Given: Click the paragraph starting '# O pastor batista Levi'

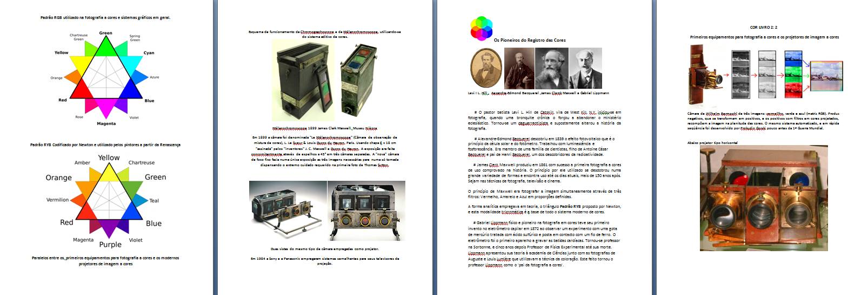Looking at the screenshot, I should [x=544, y=120].
